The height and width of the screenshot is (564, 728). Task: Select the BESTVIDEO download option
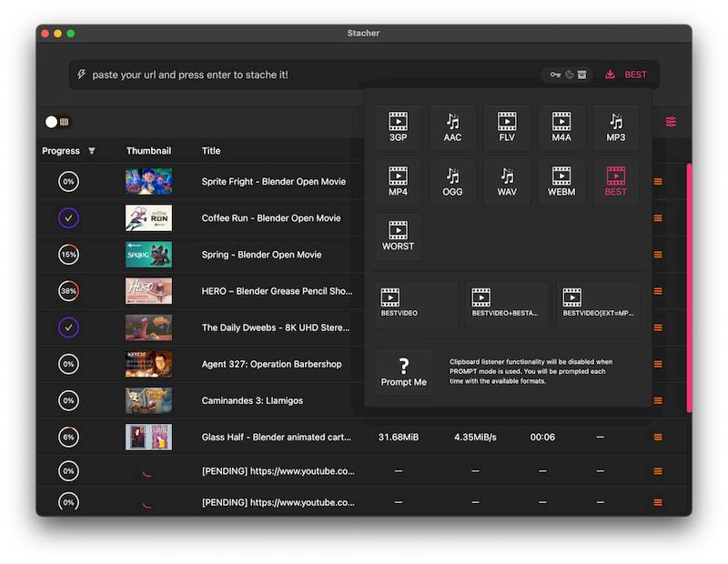[x=414, y=303]
